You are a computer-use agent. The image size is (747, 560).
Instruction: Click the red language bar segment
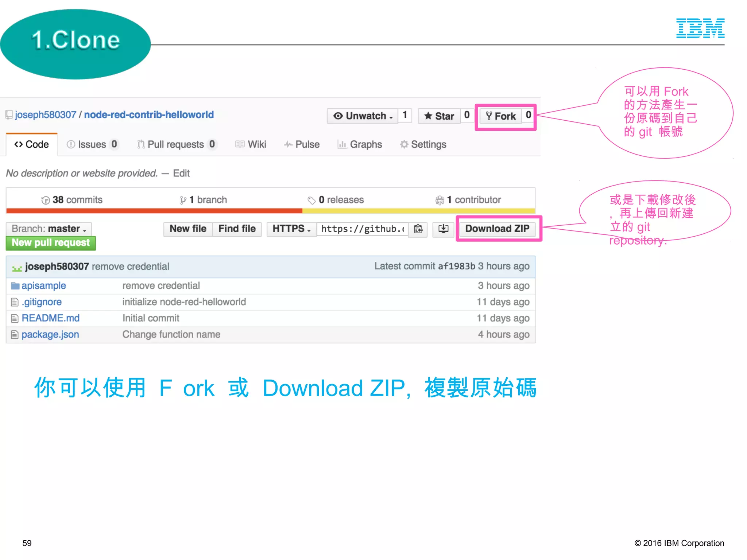click(x=154, y=211)
